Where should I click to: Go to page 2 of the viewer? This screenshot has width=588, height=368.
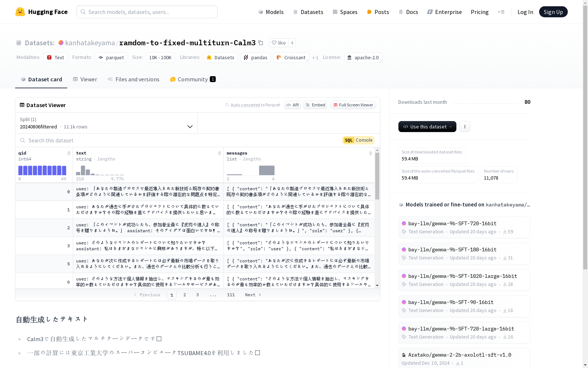click(184, 295)
